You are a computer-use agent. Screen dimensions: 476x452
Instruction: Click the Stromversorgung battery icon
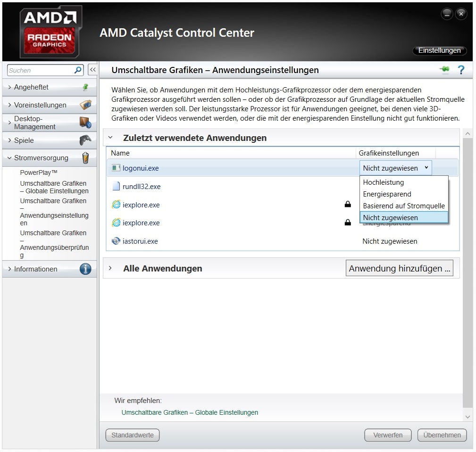click(x=85, y=158)
